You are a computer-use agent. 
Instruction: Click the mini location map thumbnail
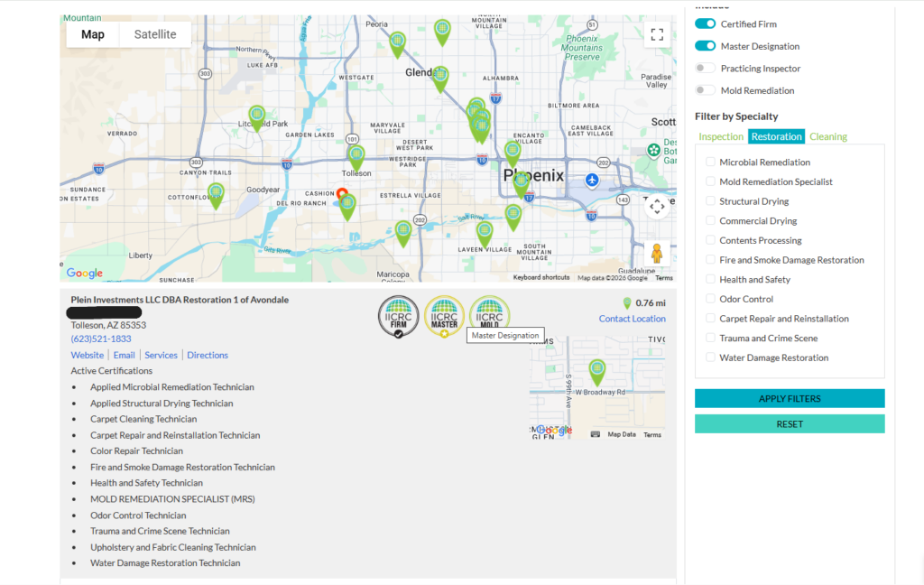tap(597, 388)
